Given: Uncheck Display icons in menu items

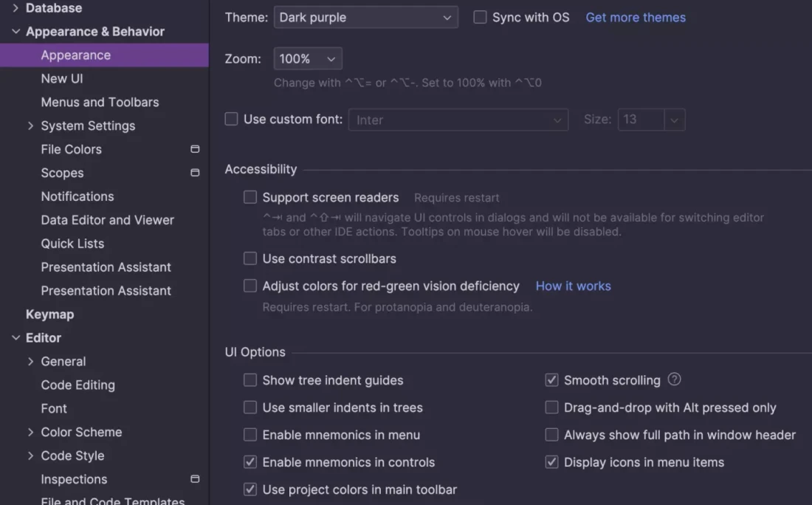Looking at the screenshot, I should [x=551, y=462].
